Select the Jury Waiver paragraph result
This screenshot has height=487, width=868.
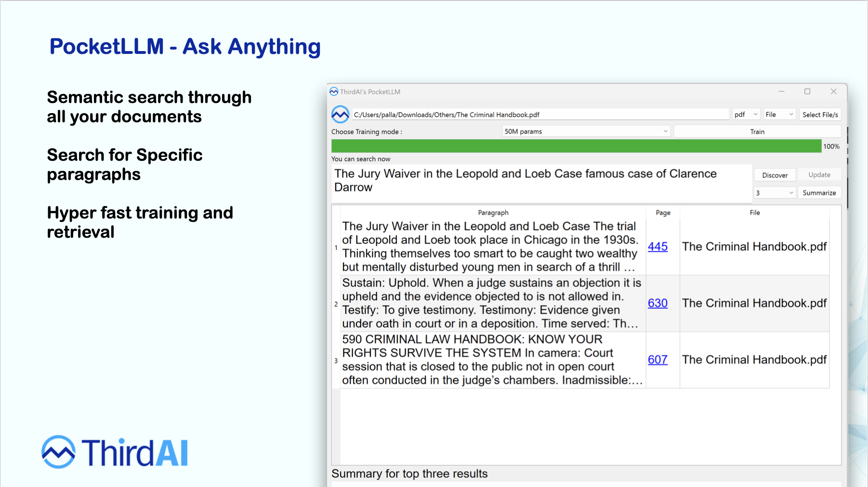pyautogui.click(x=493, y=246)
